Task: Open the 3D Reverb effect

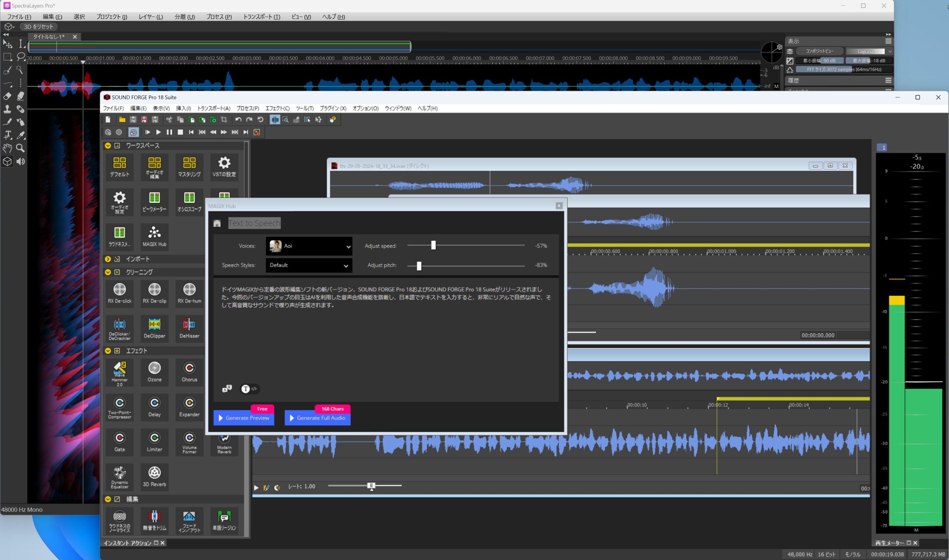Action: click(x=154, y=477)
